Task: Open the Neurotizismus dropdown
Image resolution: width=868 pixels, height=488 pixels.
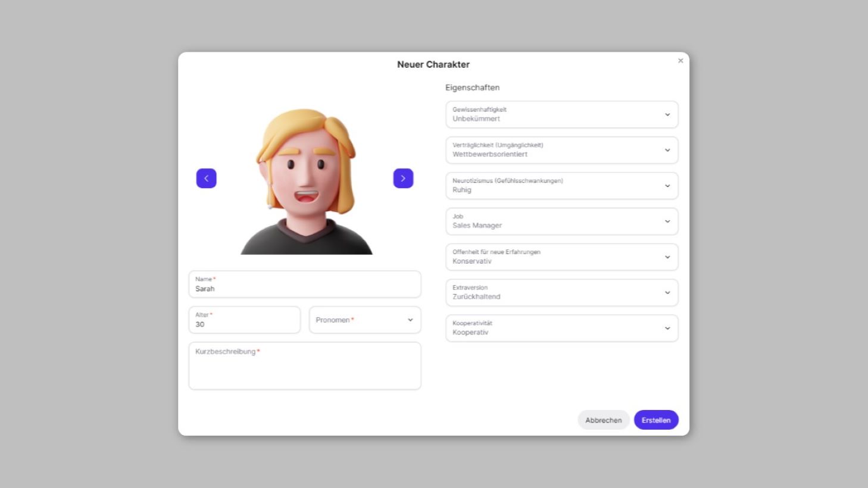Action: [561, 186]
